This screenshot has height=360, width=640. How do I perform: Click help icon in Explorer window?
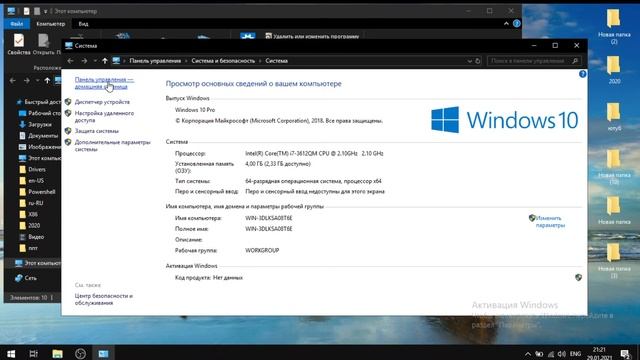516,24
